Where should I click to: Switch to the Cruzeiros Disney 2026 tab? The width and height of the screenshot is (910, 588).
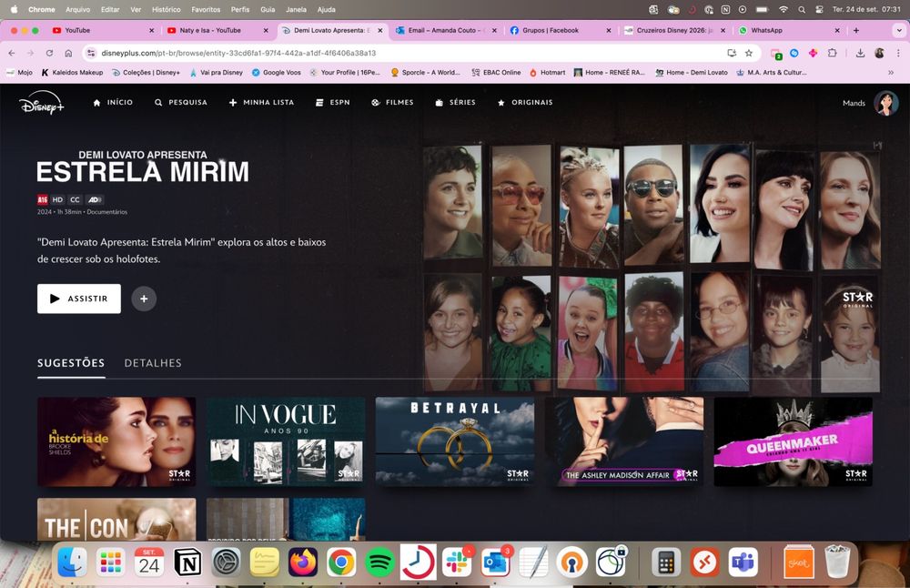[x=674, y=30]
